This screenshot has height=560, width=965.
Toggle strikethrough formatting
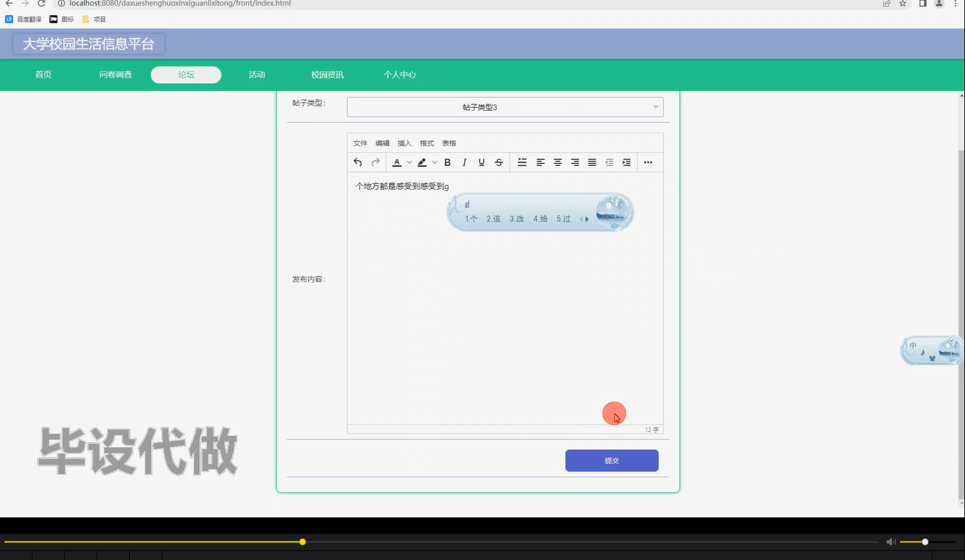click(x=498, y=162)
